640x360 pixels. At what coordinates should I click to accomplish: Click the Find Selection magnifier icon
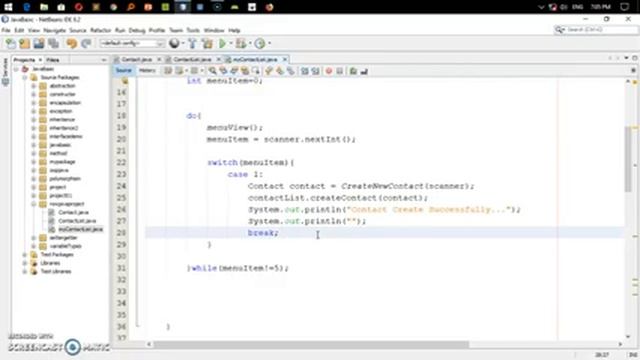tap(213, 71)
